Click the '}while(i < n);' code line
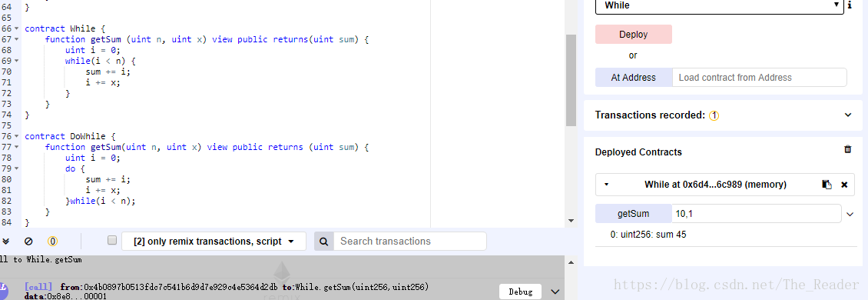Viewport: 868px width, 300px height. pos(100,201)
